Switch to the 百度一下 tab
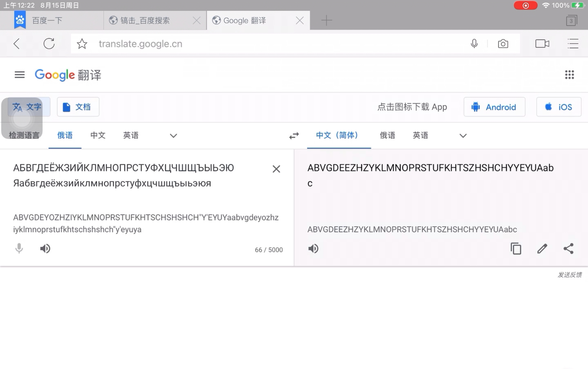The width and height of the screenshot is (588, 369). pyautogui.click(x=52, y=20)
